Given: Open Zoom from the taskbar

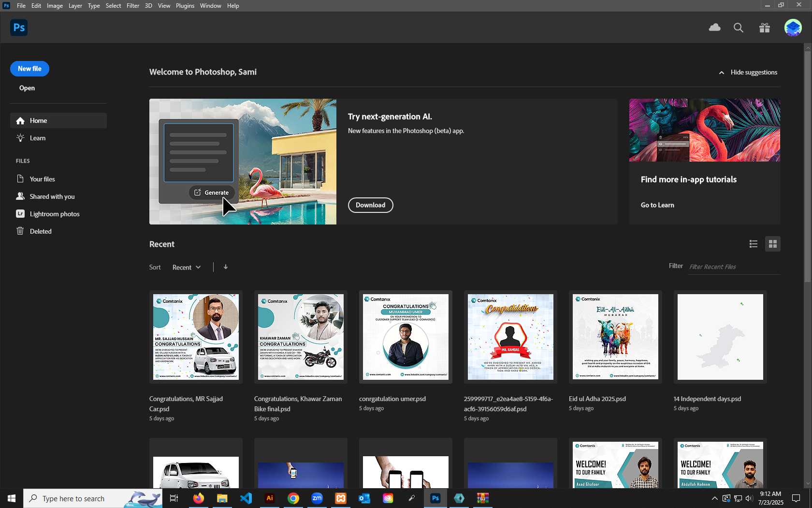Looking at the screenshot, I should tap(317, 498).
